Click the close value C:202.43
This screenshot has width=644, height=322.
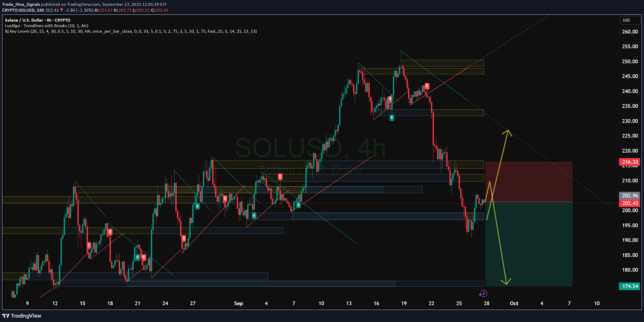[x=160, y=10]
